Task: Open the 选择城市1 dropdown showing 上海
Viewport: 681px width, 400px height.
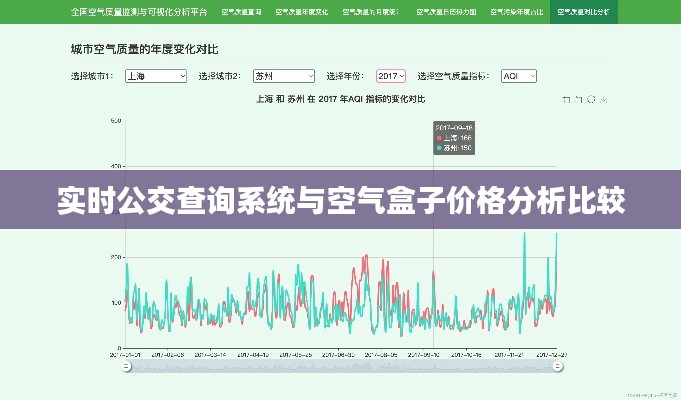Action: coord(156,75)
